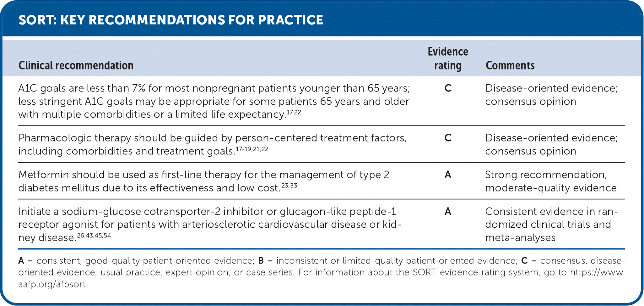This screenshot has width=644, height=306.
Task: Click citation 17,22 after the A1C goals recommendation
Action: (294, 113)
